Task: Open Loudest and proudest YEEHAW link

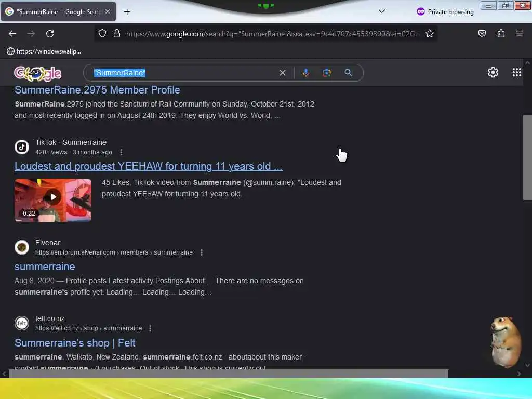Action: 148,166
